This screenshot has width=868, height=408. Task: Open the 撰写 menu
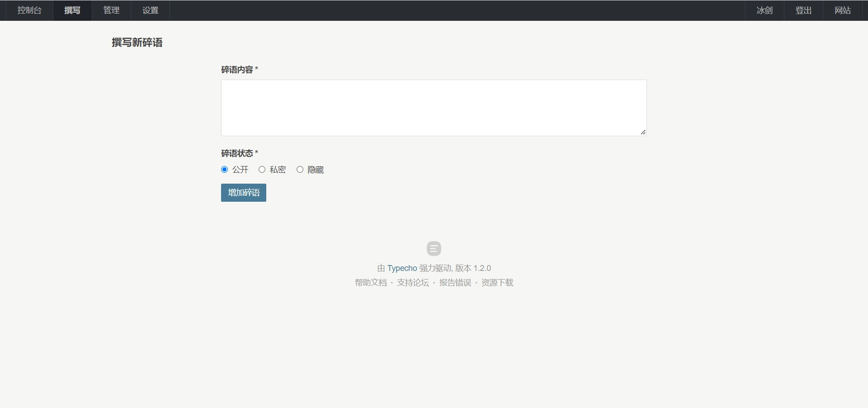click(x=72, y=10)
